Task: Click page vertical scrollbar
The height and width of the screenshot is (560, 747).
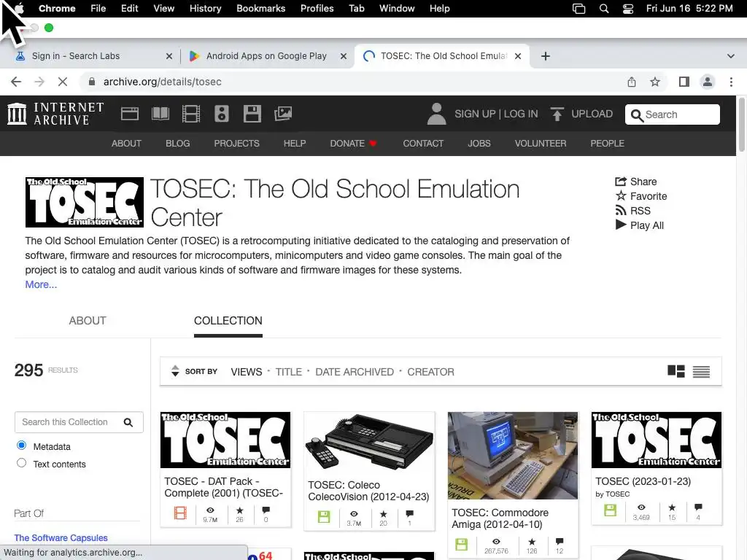Action: pyautogui.click(x=741, y=125)
